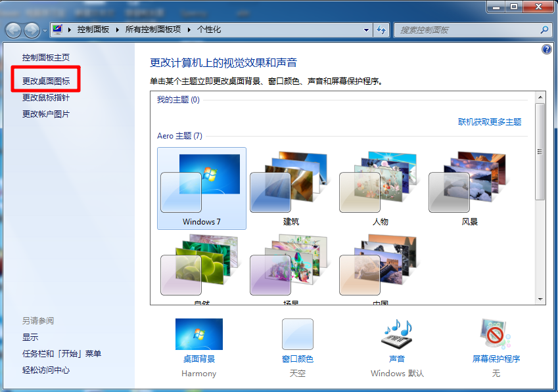Click the forward navigation arrow
This screenshot has height=392, width=558.
coord(30,30)
